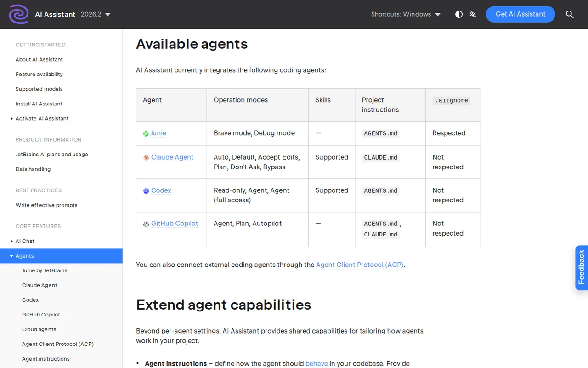Select Codex in the sidebar
588x368 pixels.
30,300
